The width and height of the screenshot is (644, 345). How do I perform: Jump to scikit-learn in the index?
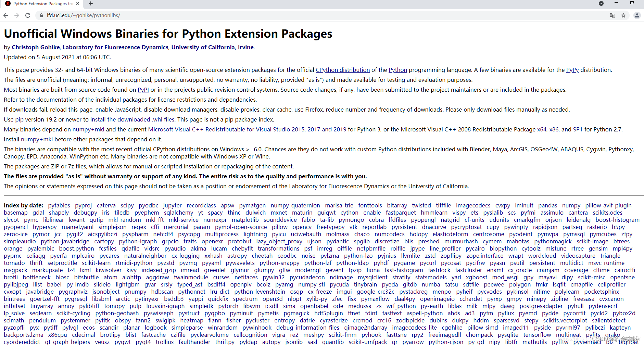(96, 263)
